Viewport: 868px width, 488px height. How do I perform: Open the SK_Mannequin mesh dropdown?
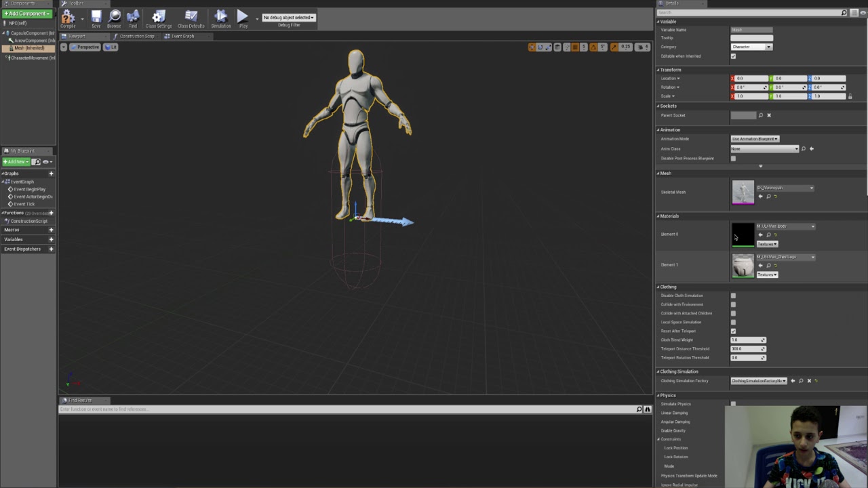(785, 188)
